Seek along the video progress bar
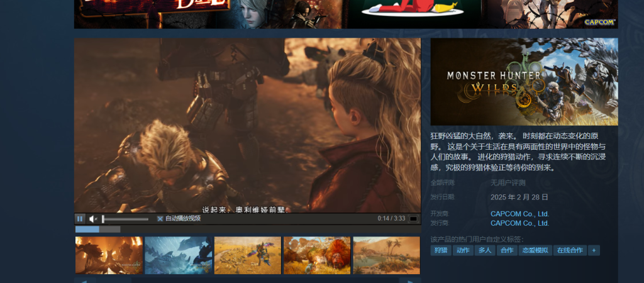Screen dimensions: 644x283 [x=247, y=229]
